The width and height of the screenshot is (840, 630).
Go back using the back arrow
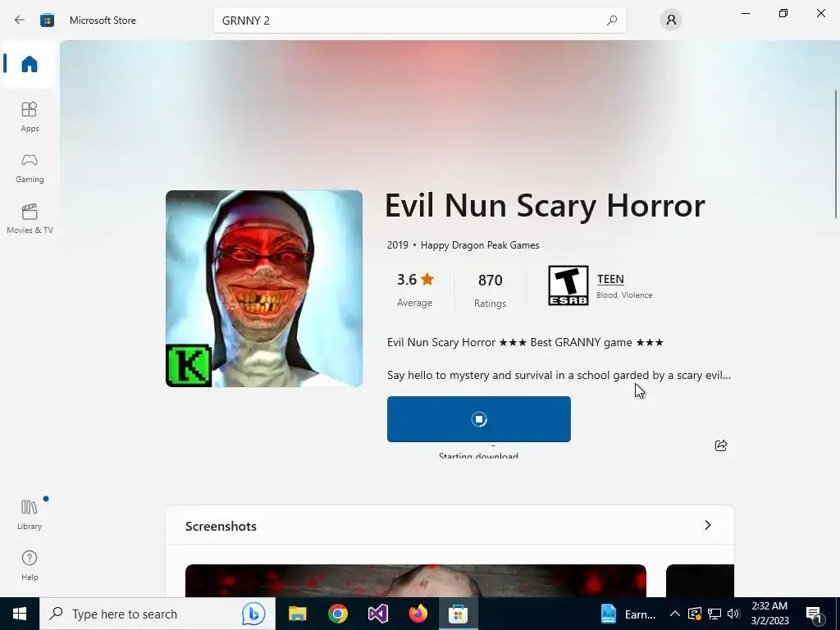pyautogui.click(x=20, y=21)
